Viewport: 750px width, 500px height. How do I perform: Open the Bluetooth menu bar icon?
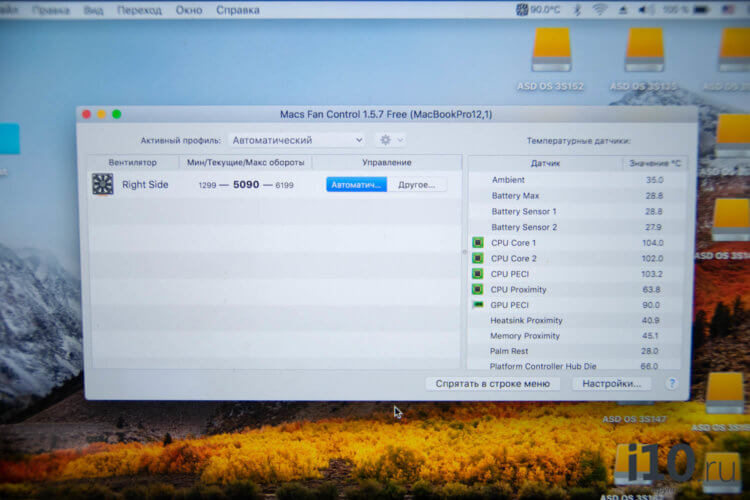pos(577,10)
